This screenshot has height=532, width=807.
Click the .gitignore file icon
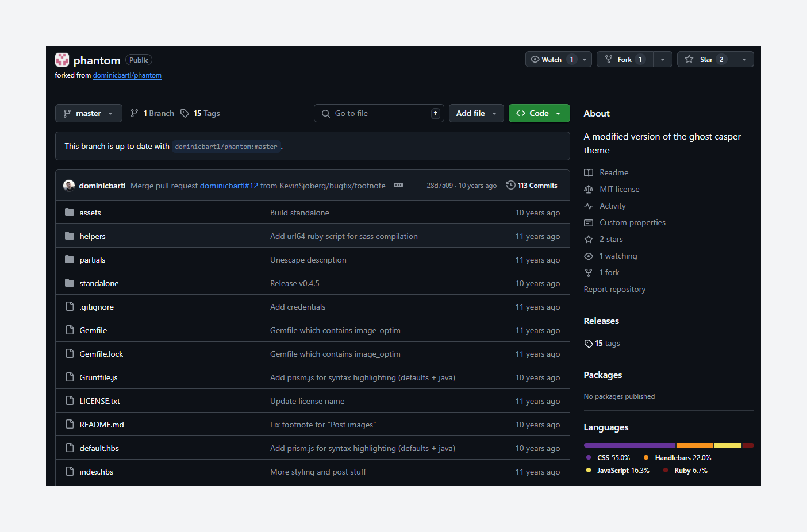point(70,307)
